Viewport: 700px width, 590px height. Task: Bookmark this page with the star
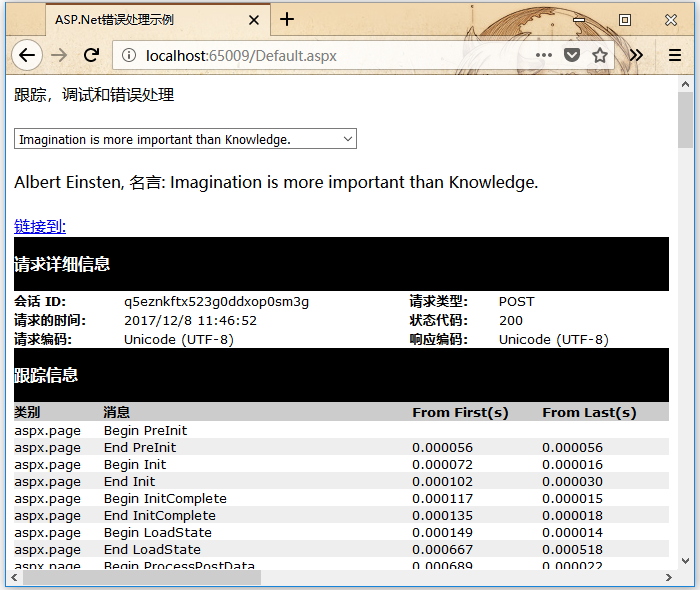click(600, 56)
